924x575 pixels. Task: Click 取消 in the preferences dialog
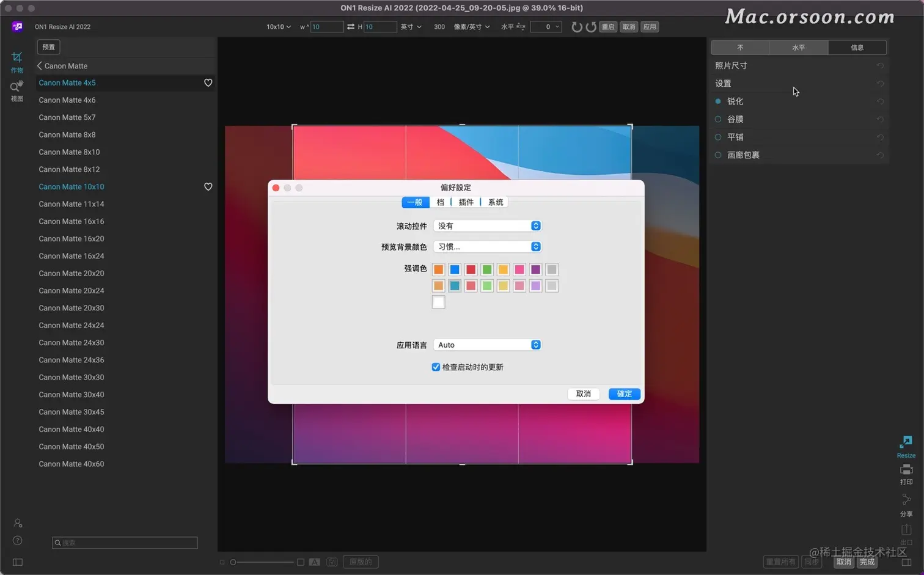pyautogui.click(x=584, y=394)
